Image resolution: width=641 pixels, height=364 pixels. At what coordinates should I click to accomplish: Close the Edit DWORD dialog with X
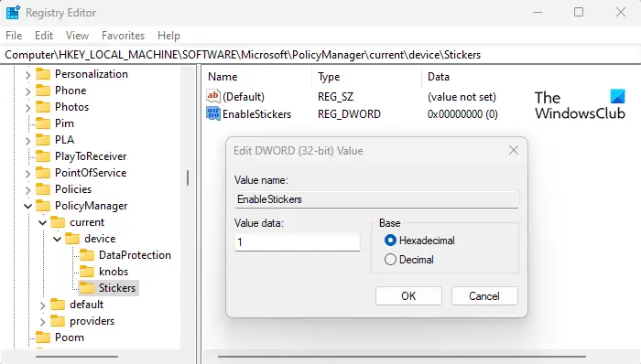pyautogui.click(x=514, y=150)
